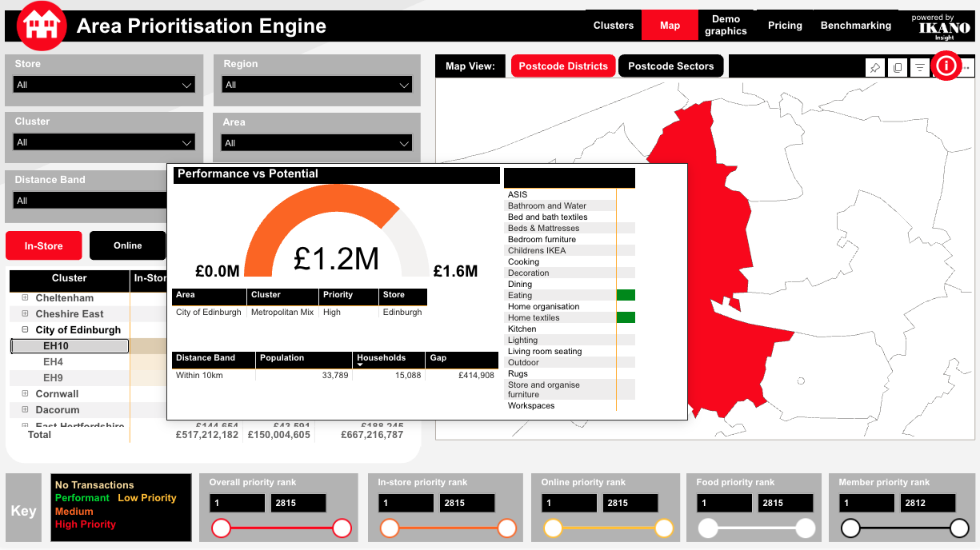Select Postcode Sectors map view
980x550 pixels.
(670, 66)
